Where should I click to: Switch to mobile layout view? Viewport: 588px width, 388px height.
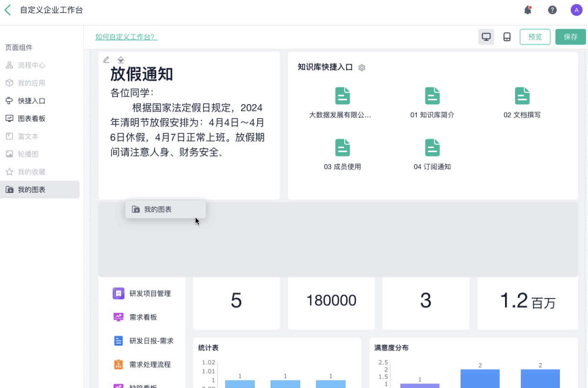point(507,37)
